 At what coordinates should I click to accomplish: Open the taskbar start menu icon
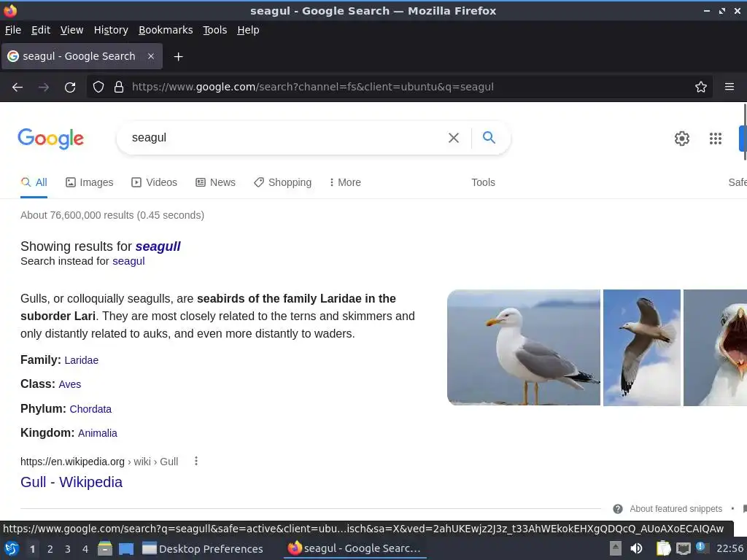[x=12, y=548]
